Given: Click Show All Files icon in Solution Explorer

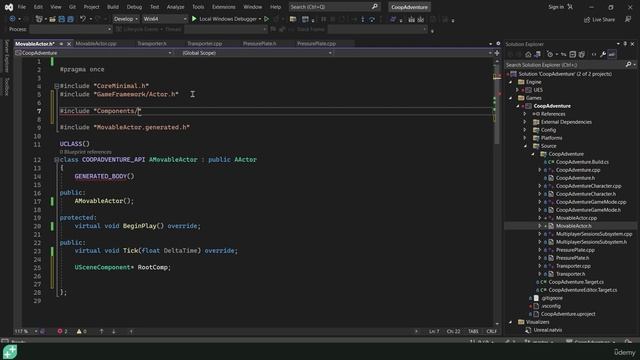Looking at the screenshot, I should point(582,54).
